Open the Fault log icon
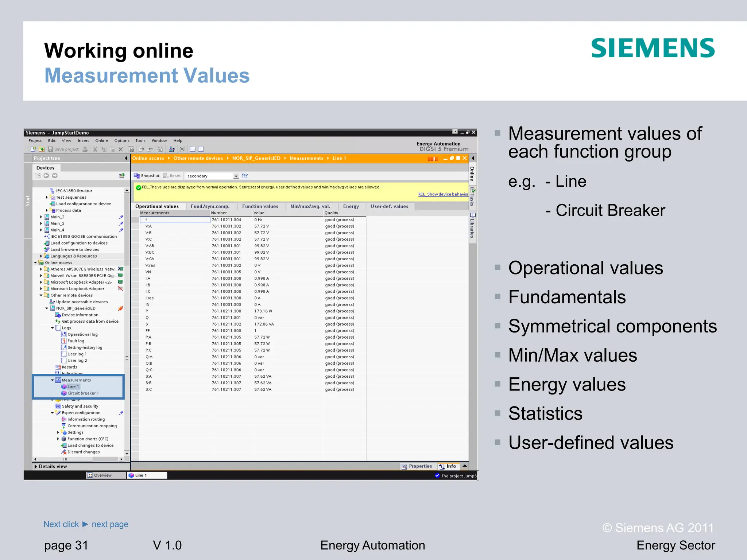 click(x=64, y=341)
